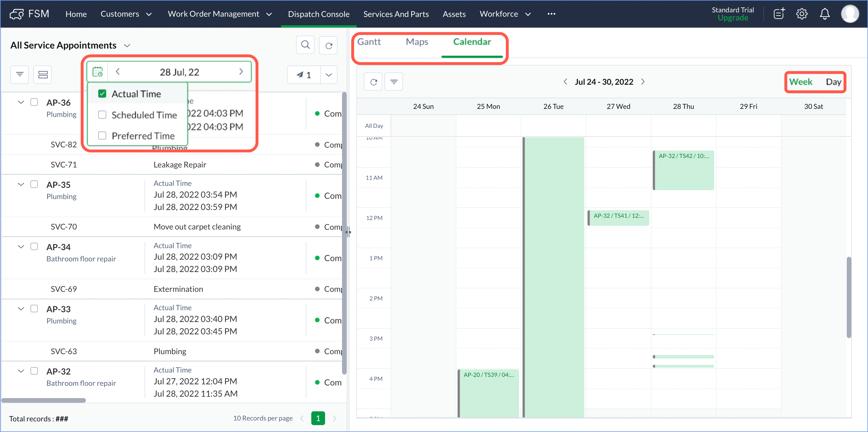The width and height of the screenshot is (868, 432).
Task: Collapse the AP-34 appointment row
Action: (x=21, y=246)
